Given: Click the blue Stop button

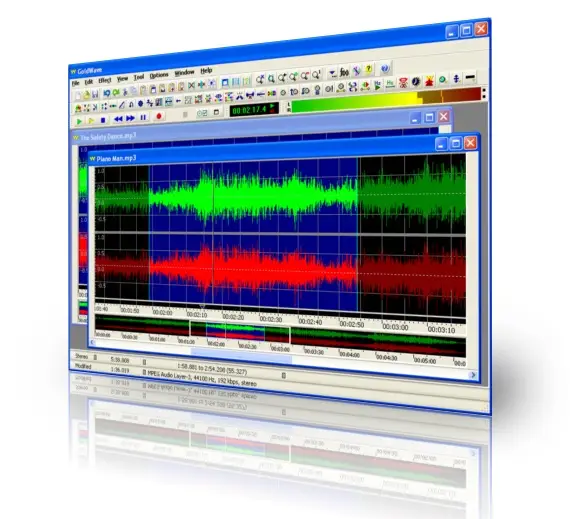Looking at the screenshot, I should (103, 120).
